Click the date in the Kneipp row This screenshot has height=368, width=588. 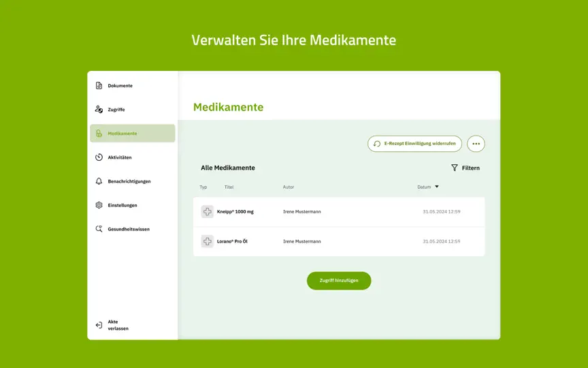click(x=442, y=212)
